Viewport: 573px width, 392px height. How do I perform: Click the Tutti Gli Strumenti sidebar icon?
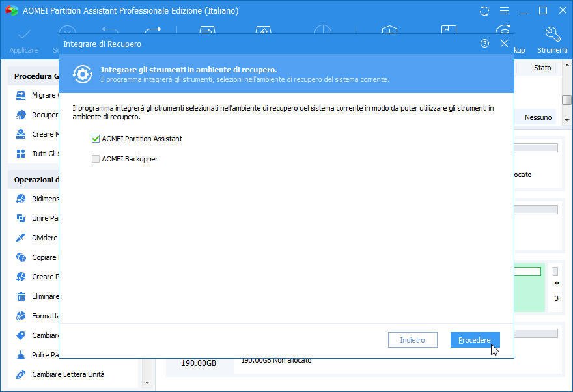tap(21, 154)
